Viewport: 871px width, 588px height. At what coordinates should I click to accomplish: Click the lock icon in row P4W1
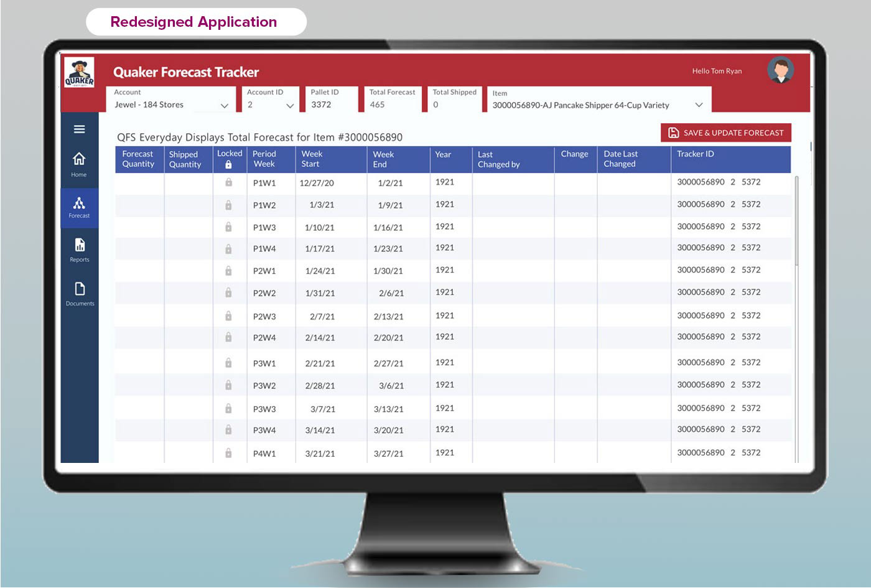[228, 452]
